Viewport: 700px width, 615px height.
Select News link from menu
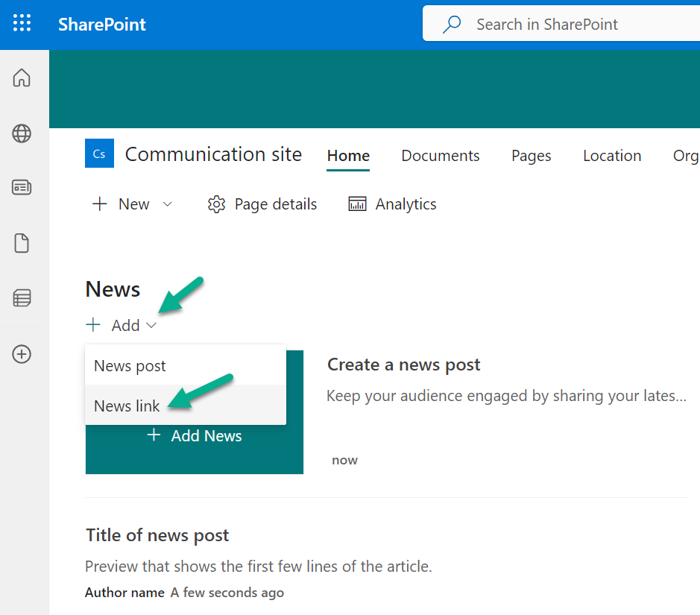point(127,406)
